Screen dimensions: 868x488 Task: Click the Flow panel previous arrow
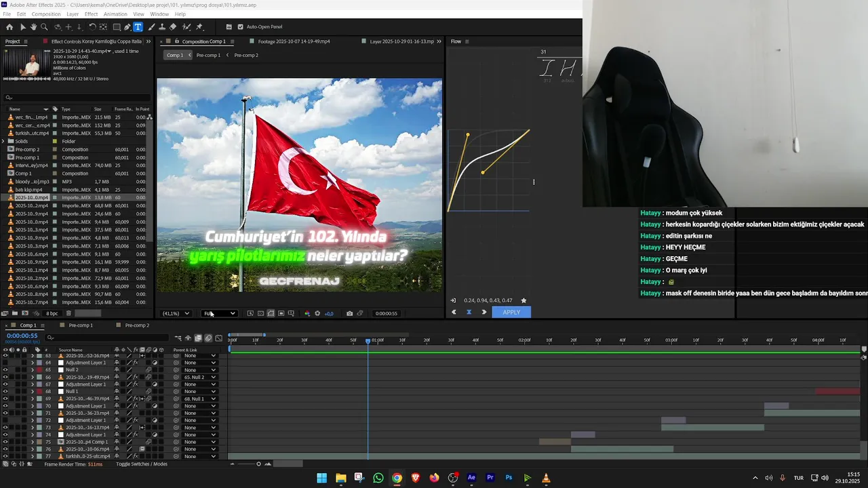point(454,312)
